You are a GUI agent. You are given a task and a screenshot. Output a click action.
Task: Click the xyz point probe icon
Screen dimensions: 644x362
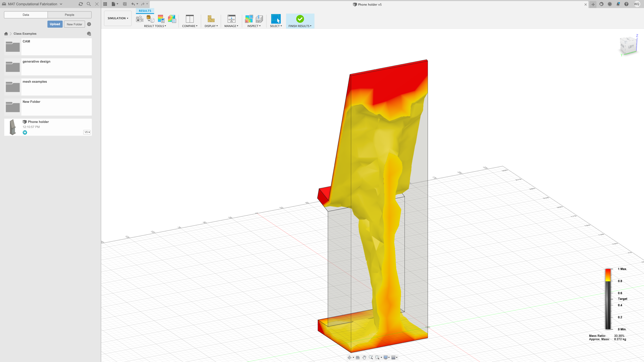pos(259,19)
